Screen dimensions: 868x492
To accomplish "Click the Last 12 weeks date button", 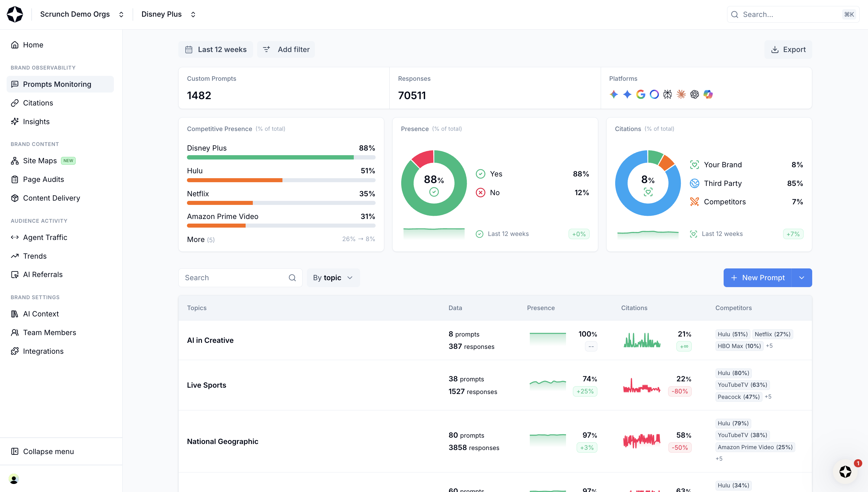I will [x=216, y=50].
